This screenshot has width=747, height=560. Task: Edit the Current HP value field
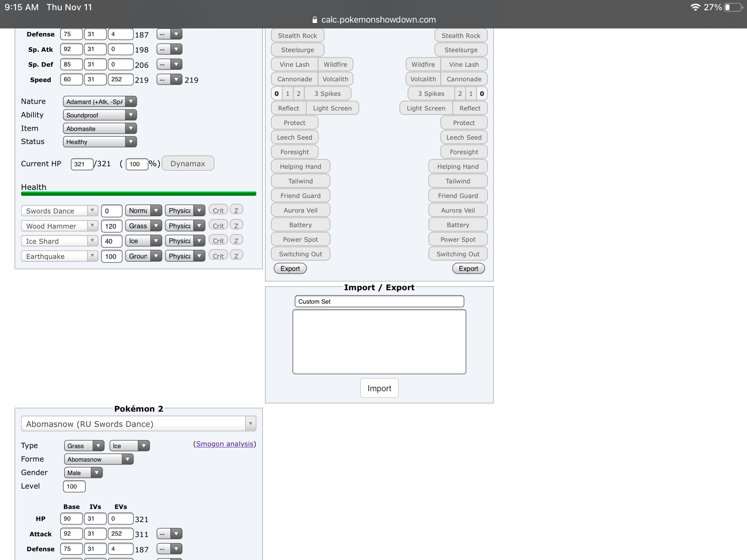click(82, 164)
